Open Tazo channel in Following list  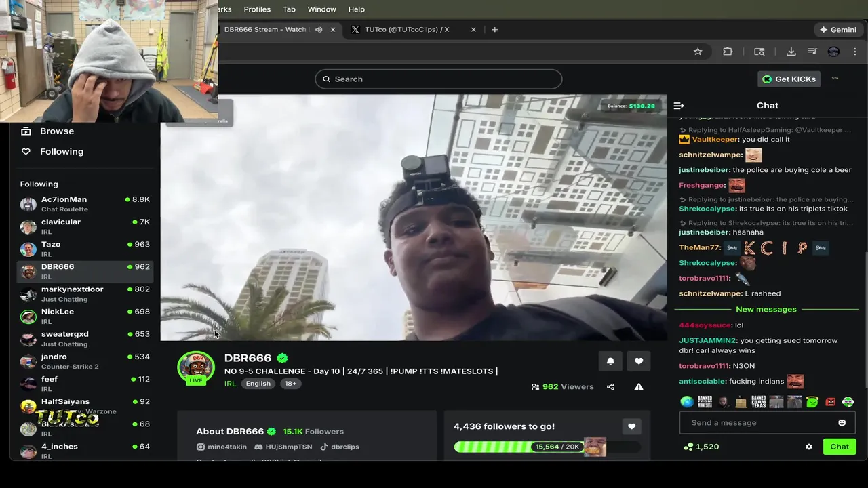point(85,249)
